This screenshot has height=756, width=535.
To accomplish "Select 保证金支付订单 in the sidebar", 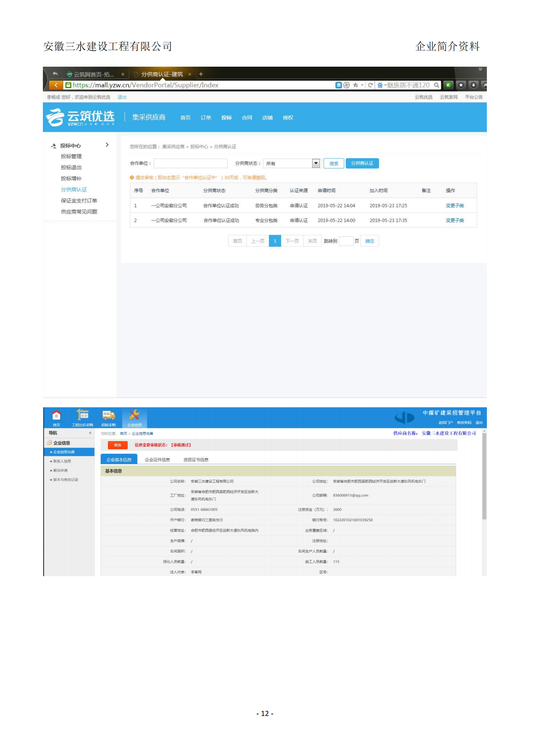I will [79, 200].
